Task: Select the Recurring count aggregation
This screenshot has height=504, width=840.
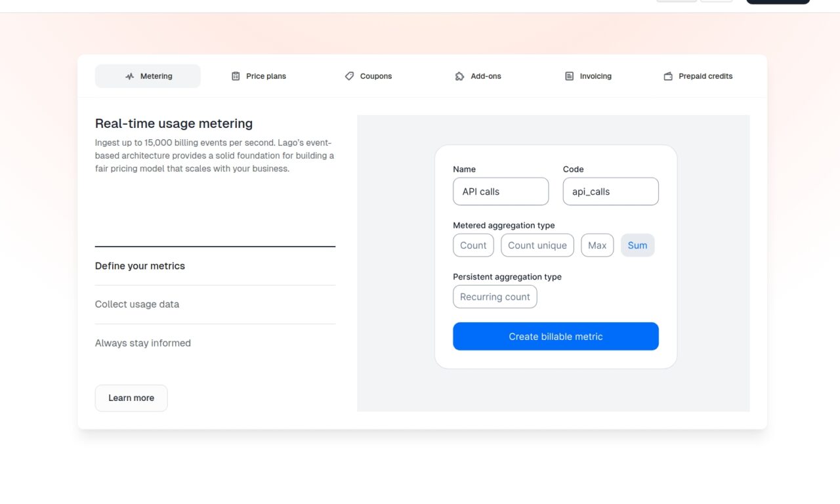Action: pos(495,297)
